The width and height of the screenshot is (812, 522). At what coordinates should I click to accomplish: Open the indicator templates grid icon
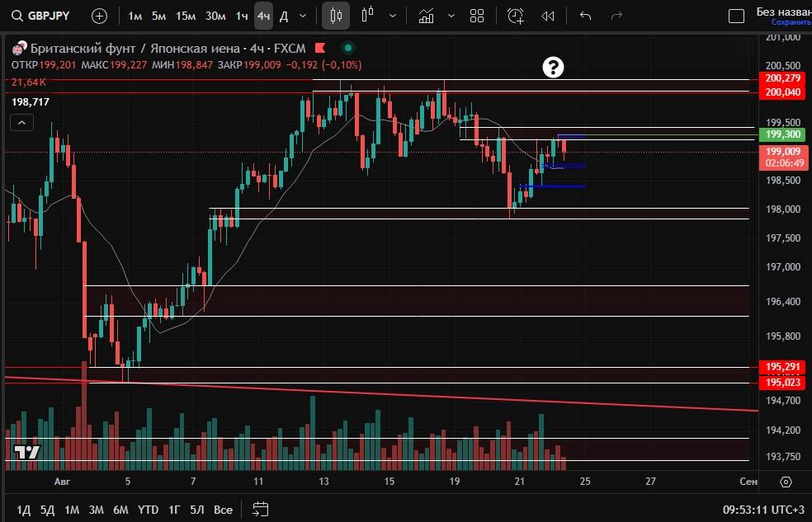point(477,16)
